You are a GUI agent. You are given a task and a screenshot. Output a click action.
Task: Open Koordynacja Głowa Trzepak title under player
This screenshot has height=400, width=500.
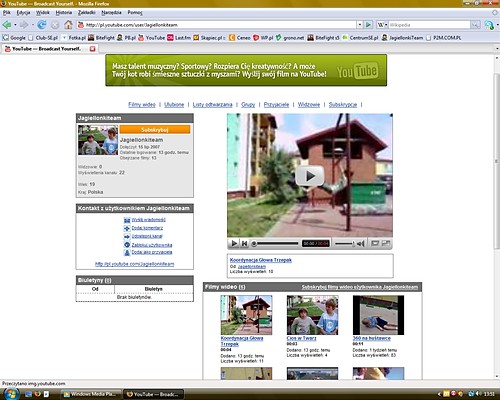point(261,260)
